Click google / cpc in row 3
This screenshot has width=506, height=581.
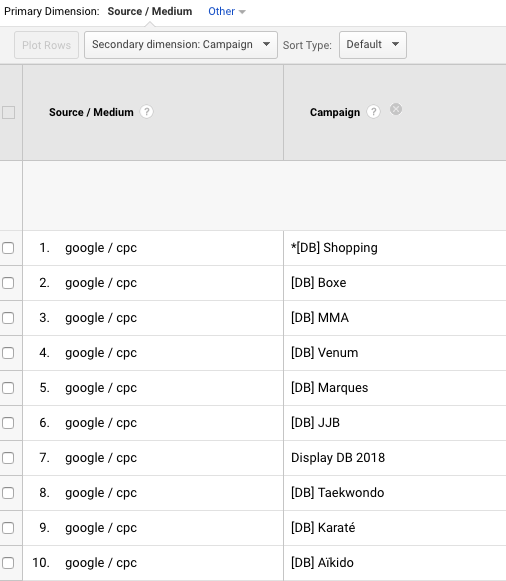pos(101,318)
